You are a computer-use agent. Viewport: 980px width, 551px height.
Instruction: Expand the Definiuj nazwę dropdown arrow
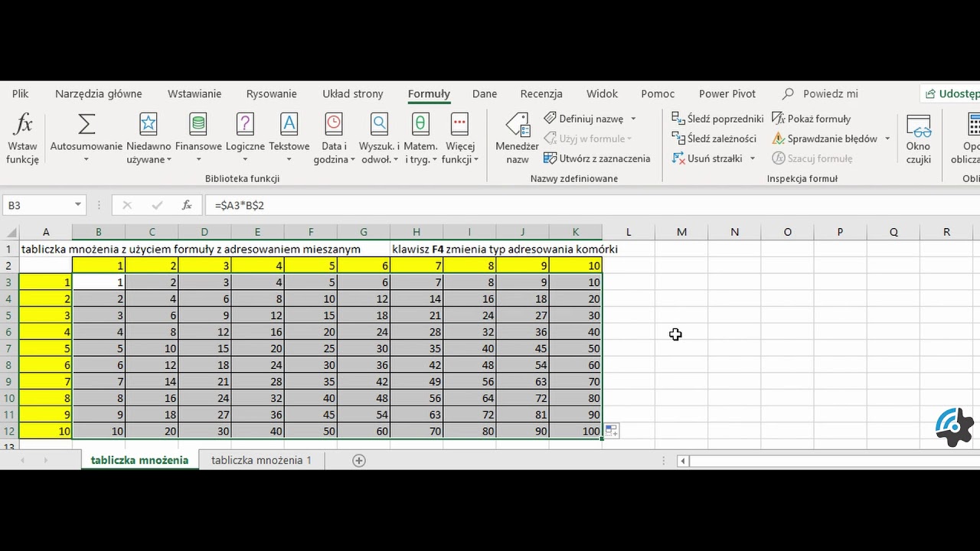coord(633,119)
